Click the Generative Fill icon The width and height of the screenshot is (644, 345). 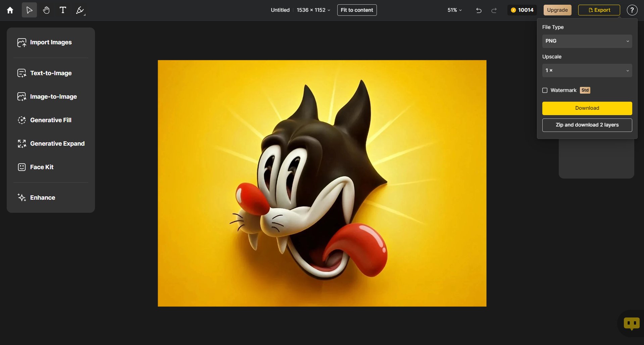22,120
